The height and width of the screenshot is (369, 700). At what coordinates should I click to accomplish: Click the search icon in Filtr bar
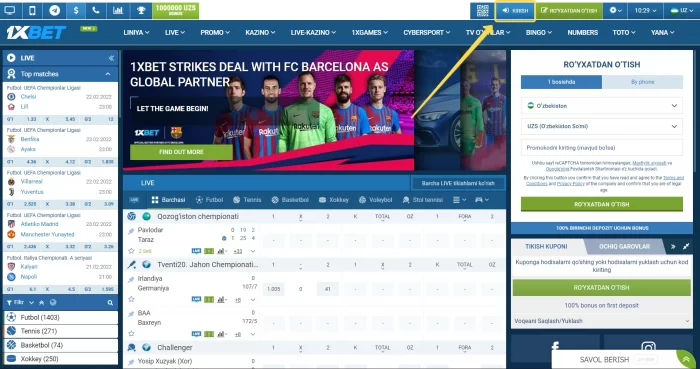point(110,303)
